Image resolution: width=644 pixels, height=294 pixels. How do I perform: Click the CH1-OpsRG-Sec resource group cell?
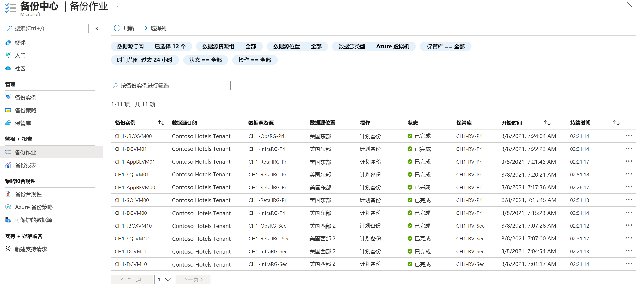point(267,226)
